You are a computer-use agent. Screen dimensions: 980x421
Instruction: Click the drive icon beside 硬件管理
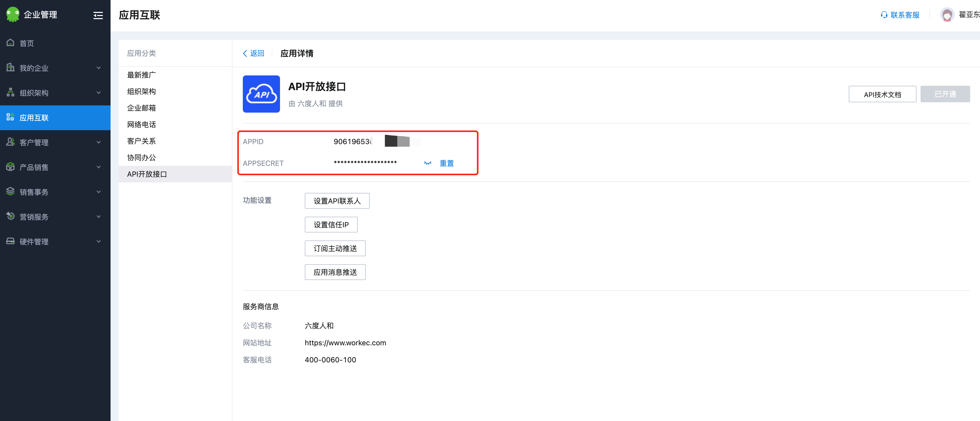coord(10,241)
